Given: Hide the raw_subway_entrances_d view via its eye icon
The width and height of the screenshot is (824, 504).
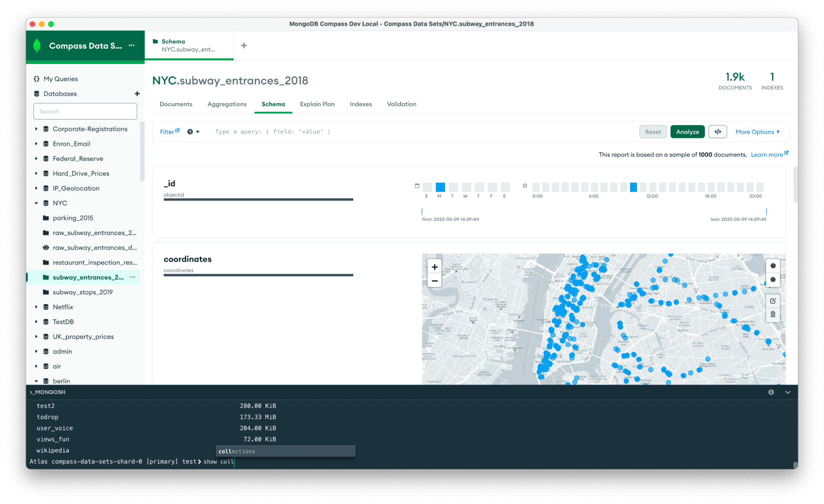Looking at the screenshot, I should (x=46, y=247).
